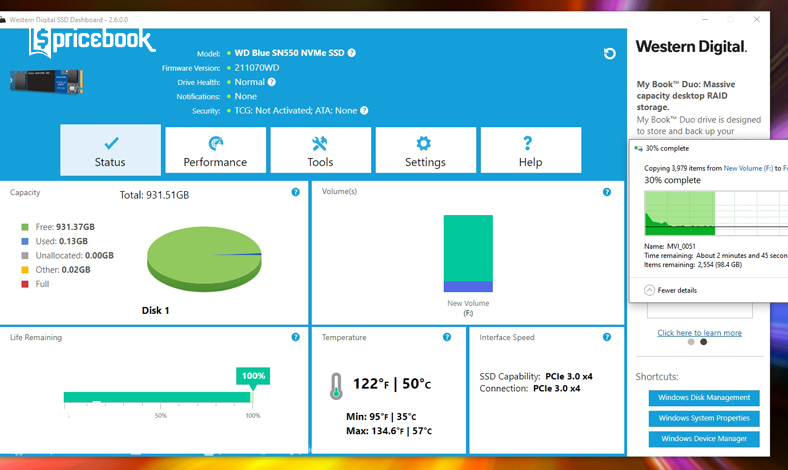Click the Name: MVI_0051 text in the copy dialog
The image size is (788, 470).
pyautogui.click(x=670, y=246)
